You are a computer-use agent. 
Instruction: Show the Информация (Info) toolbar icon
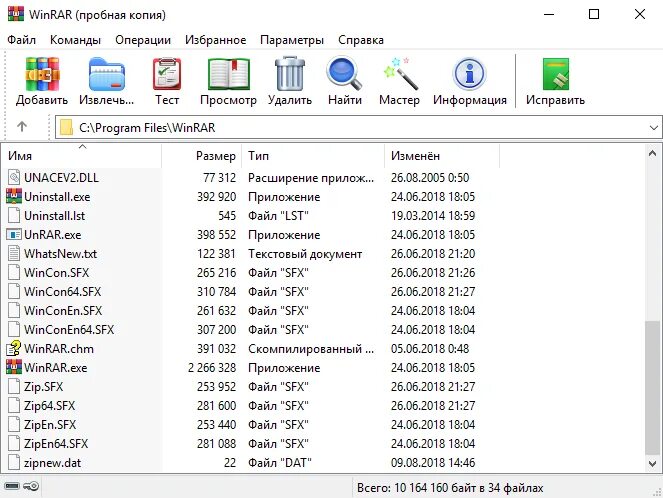pos(469,74)
